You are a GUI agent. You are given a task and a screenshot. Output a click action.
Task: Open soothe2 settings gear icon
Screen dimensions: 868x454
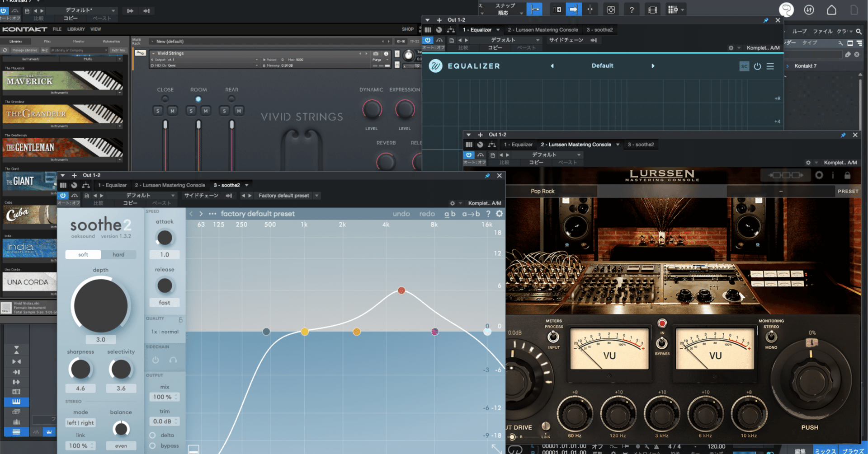[x=499, y=214]
